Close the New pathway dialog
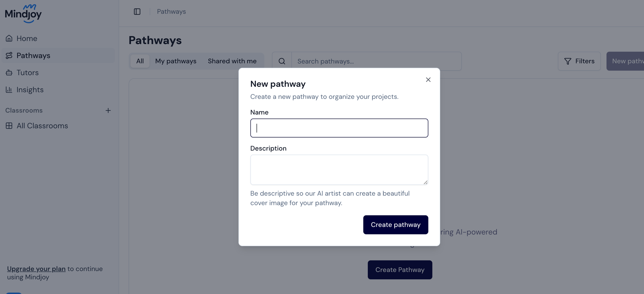 (x=428, y=80)
